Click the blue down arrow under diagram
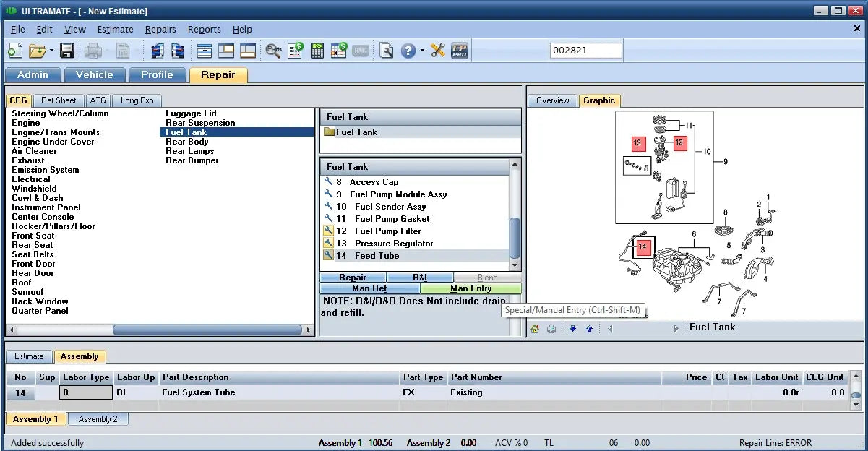 coord(572,329)
